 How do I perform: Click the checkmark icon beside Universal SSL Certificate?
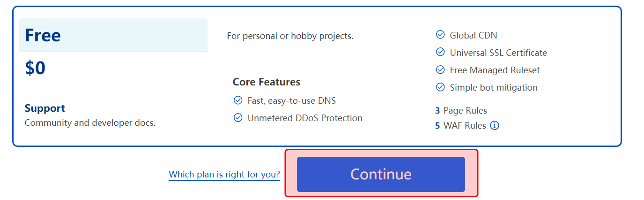[x=440, y=52]
